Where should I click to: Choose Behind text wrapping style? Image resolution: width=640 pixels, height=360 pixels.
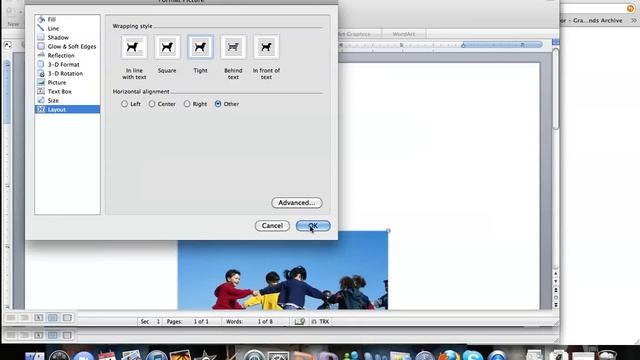233,47
